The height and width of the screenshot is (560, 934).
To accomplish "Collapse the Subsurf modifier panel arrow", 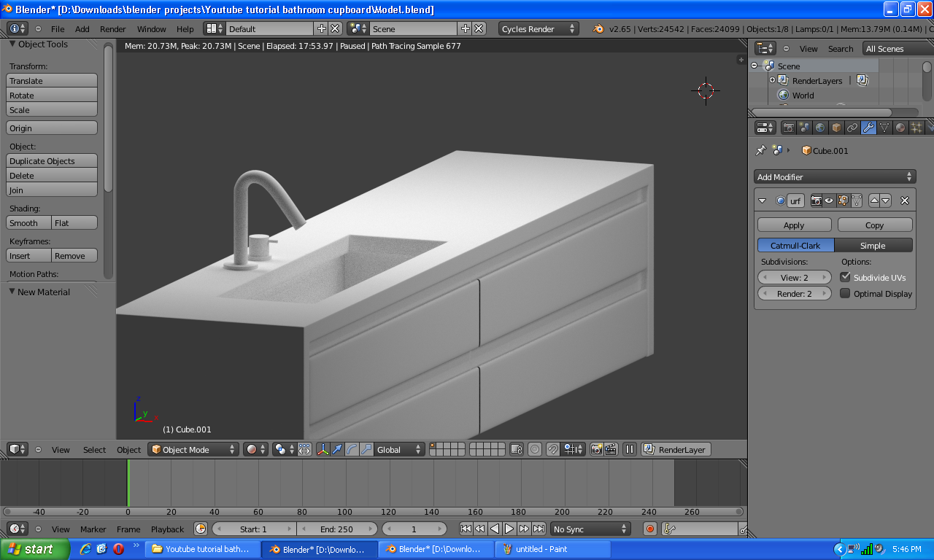I will click(762, 201).
